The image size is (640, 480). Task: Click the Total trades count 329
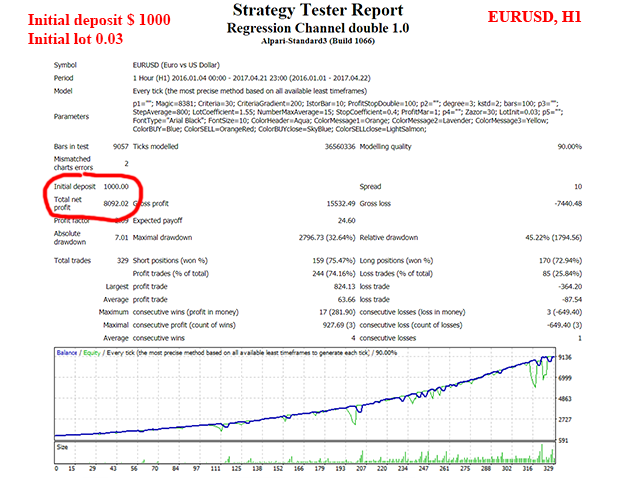122,260
